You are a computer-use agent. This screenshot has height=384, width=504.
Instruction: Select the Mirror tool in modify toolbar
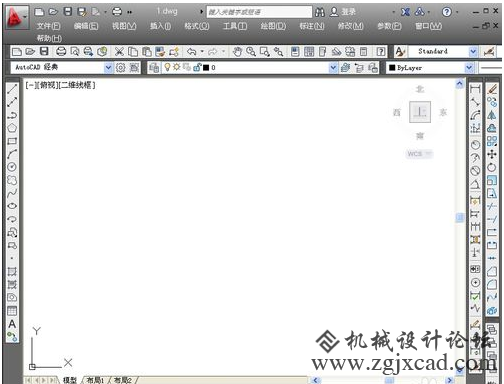pyautogui.click(x=492, y=115)
